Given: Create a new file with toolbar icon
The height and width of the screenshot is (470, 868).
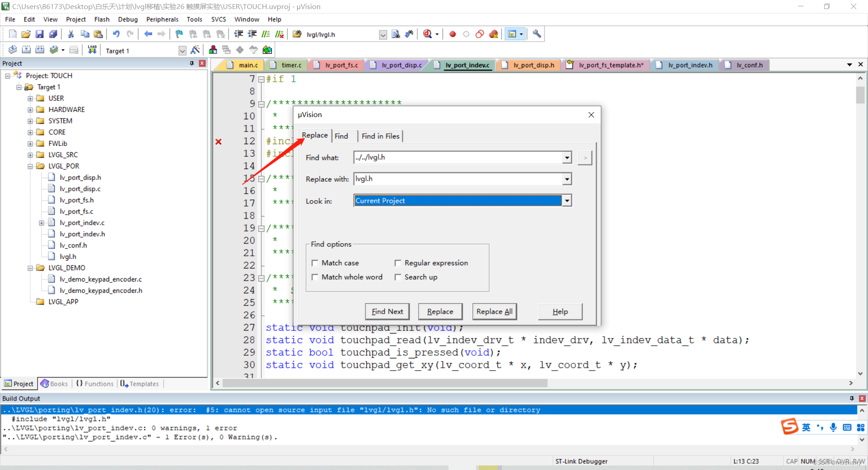Looking at the screenshot, I should coord(13,34).
